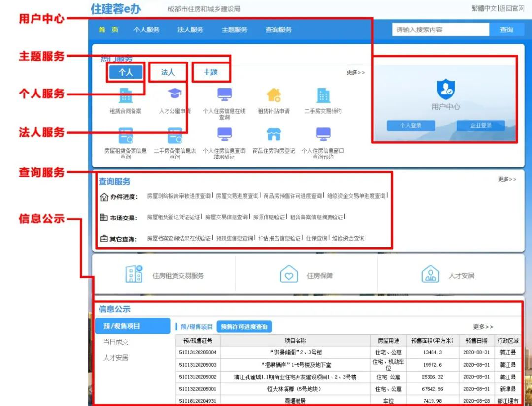
Task: Open 维修资金查询 link
Action: (348, 238)
